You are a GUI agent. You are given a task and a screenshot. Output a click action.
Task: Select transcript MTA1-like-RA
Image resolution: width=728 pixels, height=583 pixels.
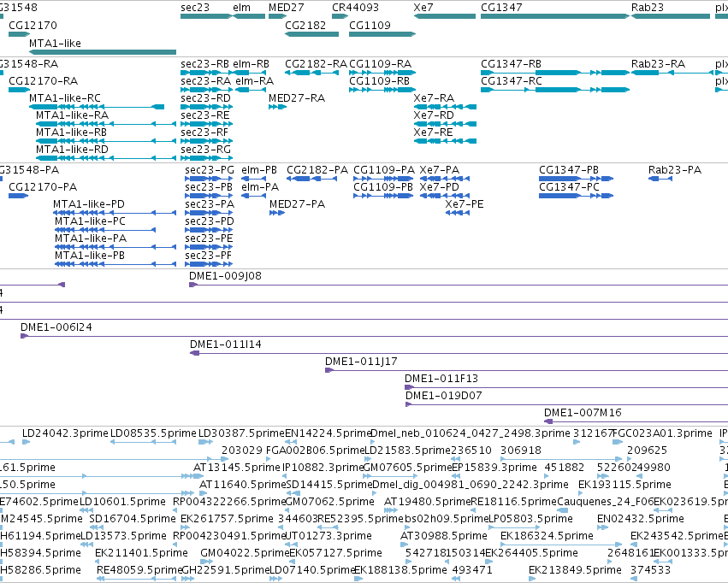click(x=106, y=124)
